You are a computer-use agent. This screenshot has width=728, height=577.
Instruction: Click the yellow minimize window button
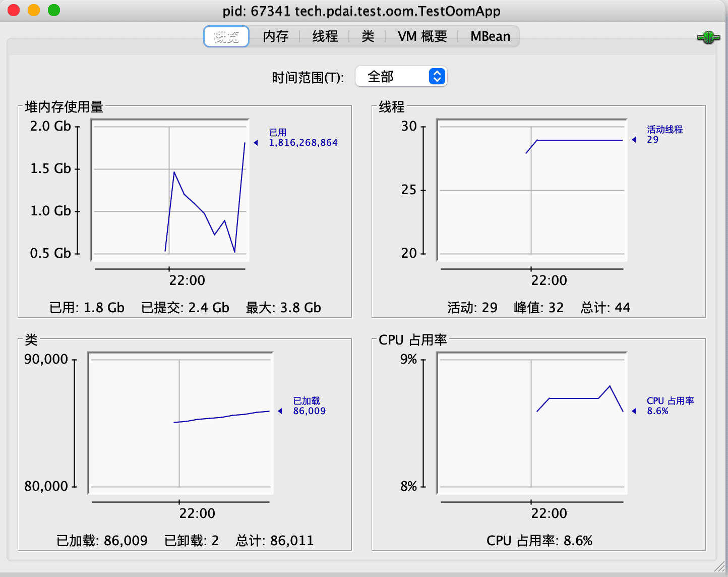click(34, 11)
